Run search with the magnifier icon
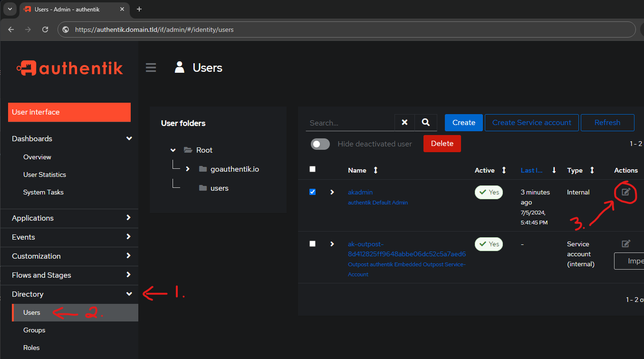Image resolution: width=644 pixels, height=359 pixels. pyautogui.click(x=426, y=123)
